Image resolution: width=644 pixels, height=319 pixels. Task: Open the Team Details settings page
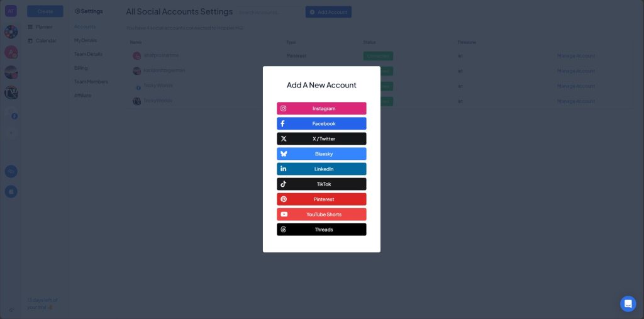[x=88, y=54]
